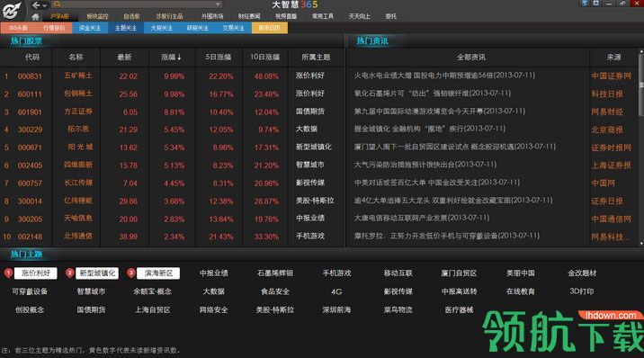
Task: Open the 医疗器械 theme
Action: click(460, 310)
